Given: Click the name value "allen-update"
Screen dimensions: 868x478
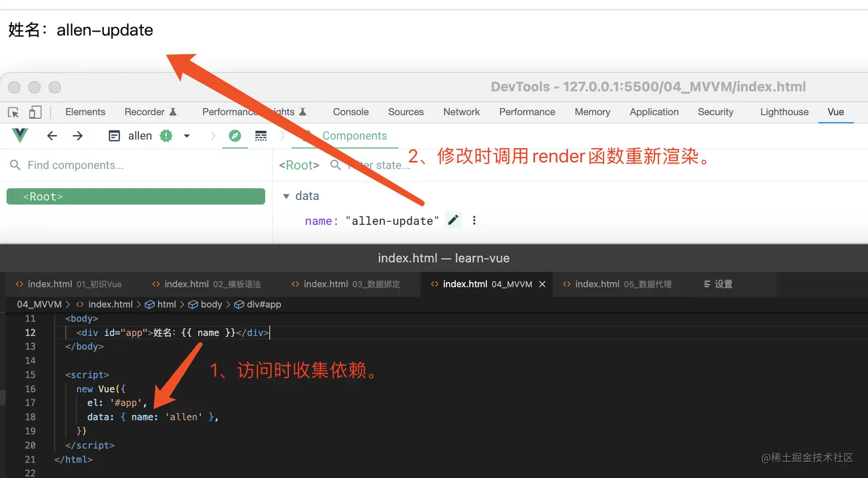Looking at the screenshot, I should [392, 221].
